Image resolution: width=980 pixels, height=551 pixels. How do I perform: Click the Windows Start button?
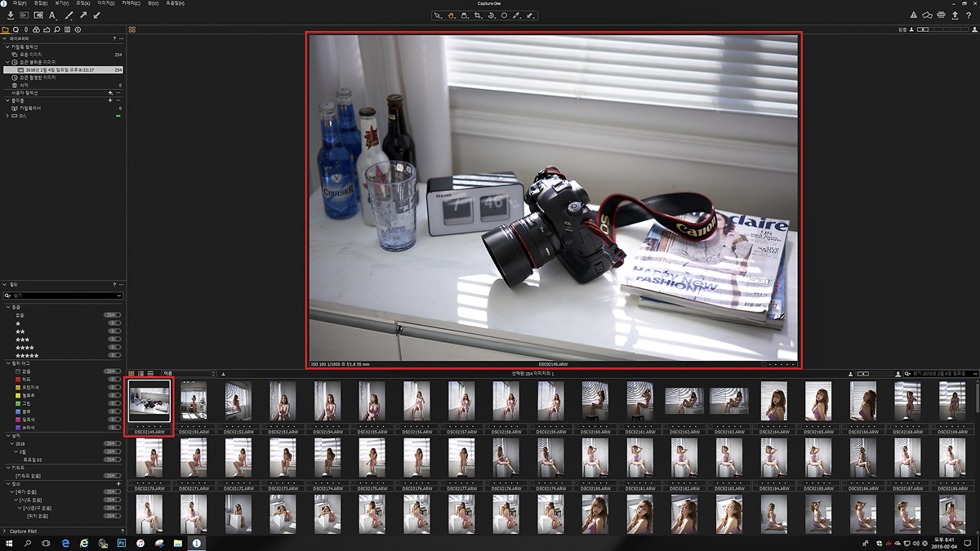click(9, 543)
